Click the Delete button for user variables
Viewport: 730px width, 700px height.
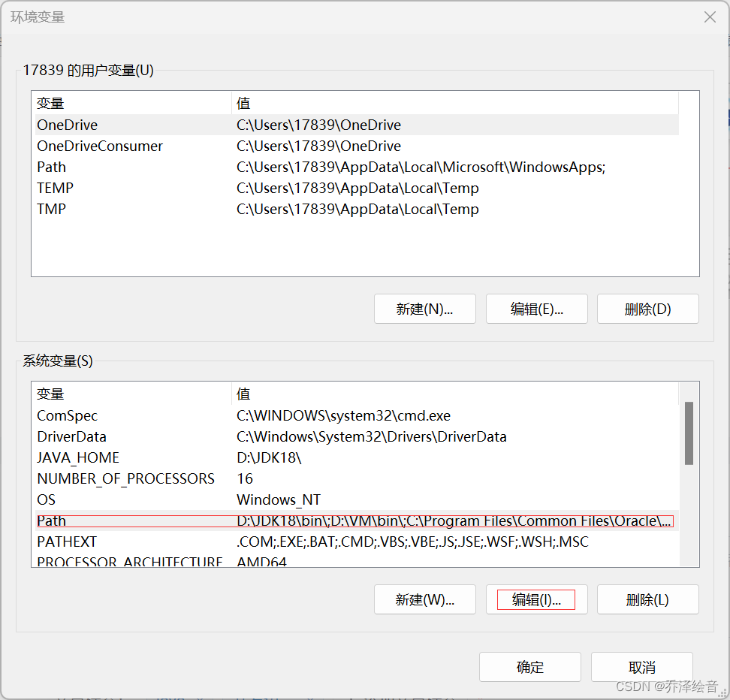(x=647, y=308)
